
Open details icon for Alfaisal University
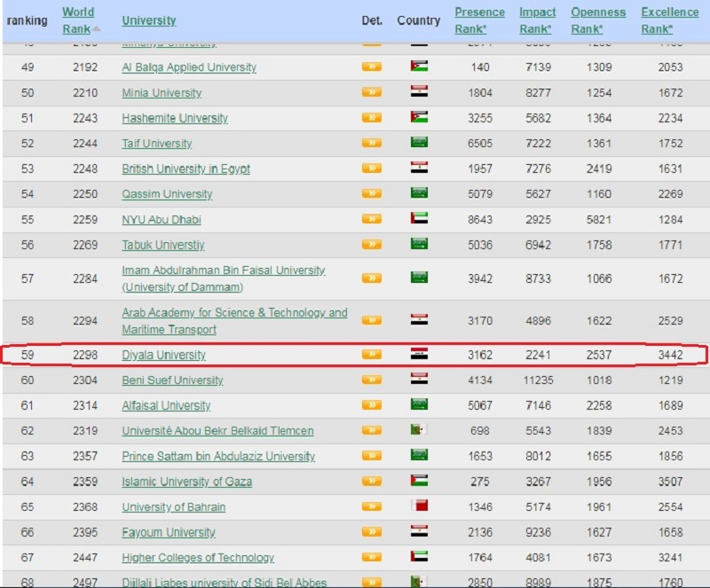[372, 405]
